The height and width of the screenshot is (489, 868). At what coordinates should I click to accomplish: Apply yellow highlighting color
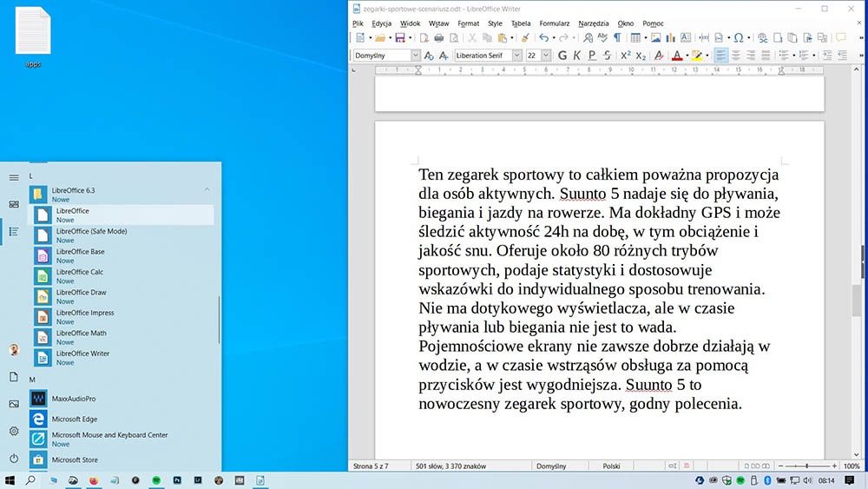(697, 56)
